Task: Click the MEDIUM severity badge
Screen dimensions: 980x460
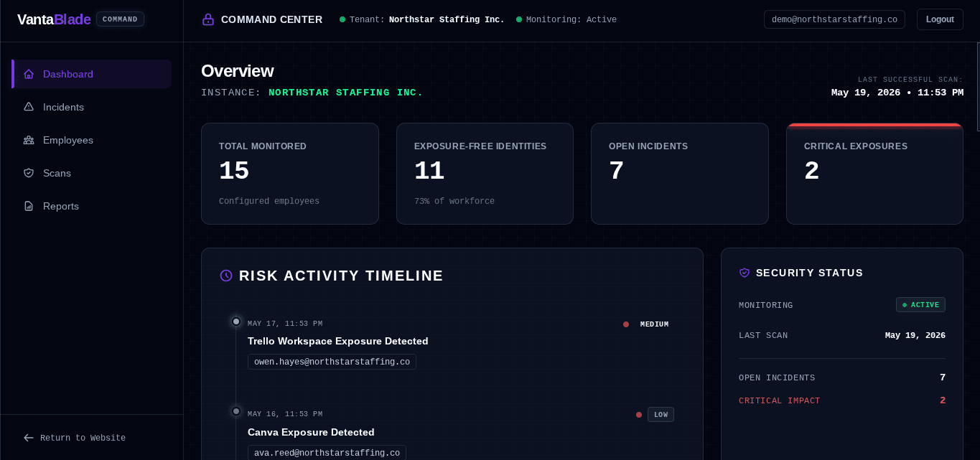Action: (x=654, y=324)
